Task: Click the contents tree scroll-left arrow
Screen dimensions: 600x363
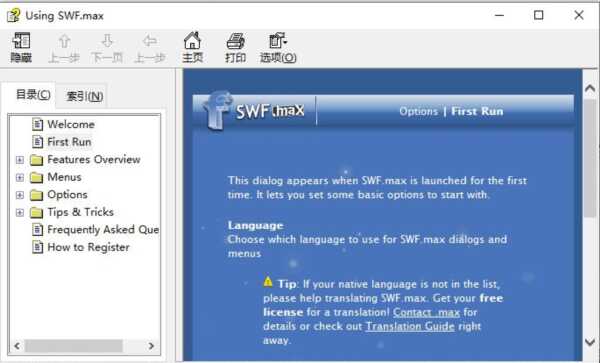Action: (x=17, y=346)
